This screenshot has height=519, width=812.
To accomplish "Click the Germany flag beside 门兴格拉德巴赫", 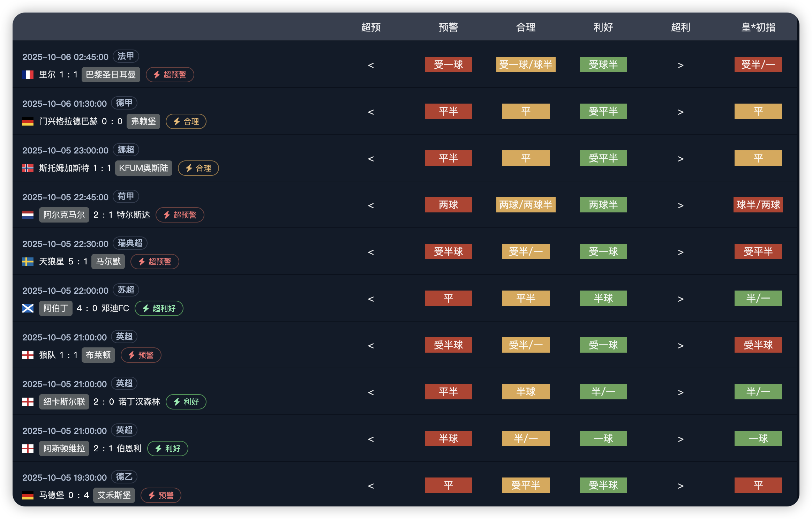I will 28,121.
